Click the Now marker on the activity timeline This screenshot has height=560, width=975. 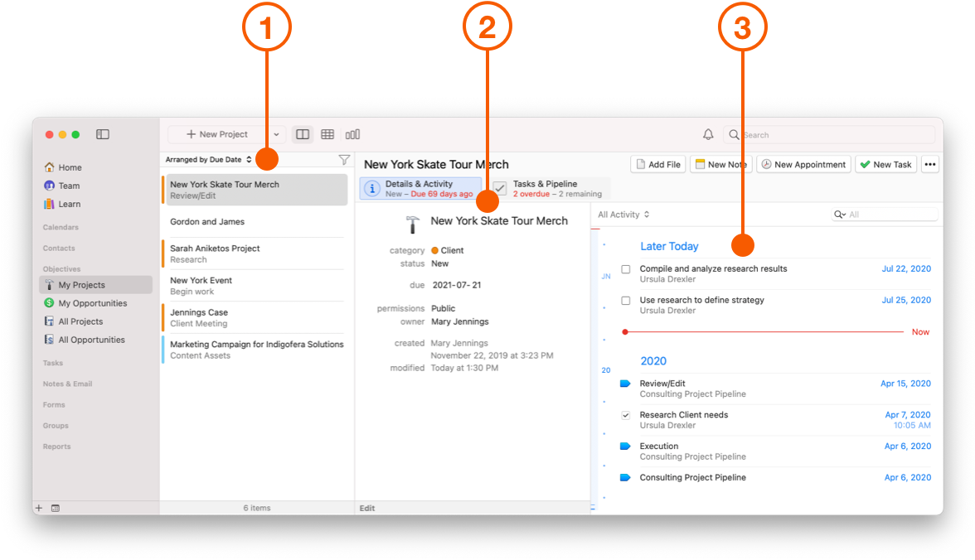click(920, 331)
